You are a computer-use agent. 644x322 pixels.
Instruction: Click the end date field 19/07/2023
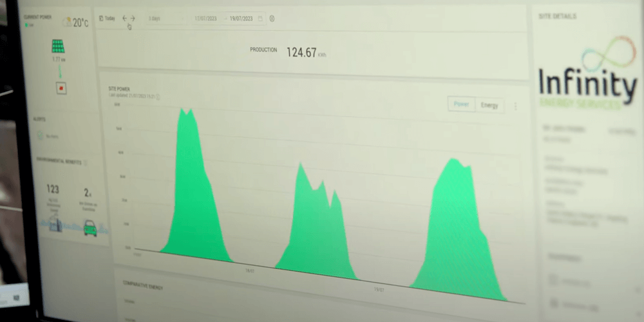(242, 19)
